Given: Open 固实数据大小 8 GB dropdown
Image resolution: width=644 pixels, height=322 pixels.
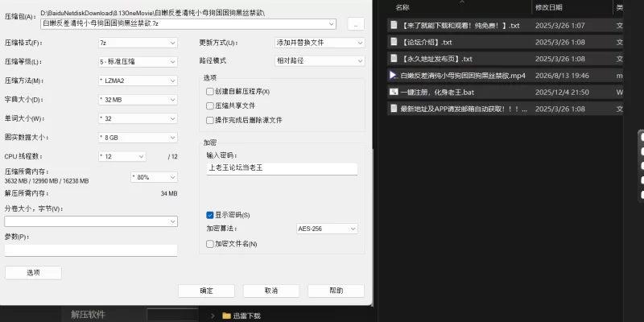Looking at the screenshot, I should pyautogui.click(x=138, y=138).
